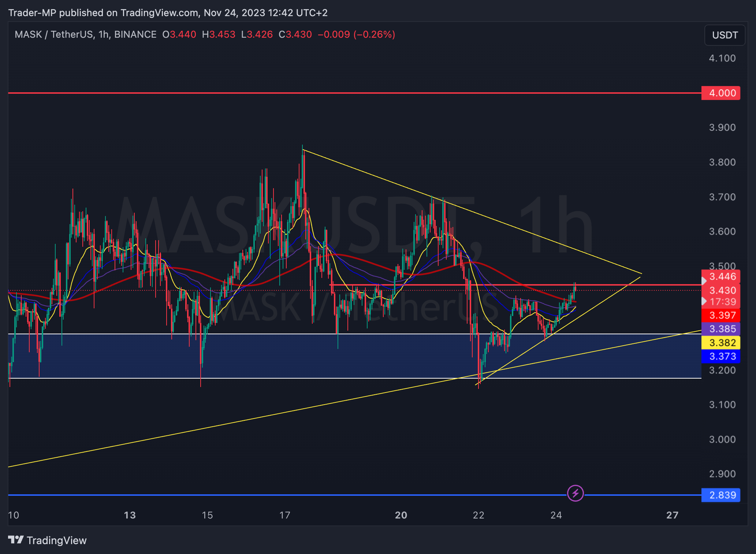Click the USDT currency button
This screenshot has width=756, height=554.
tap(725, 35)
